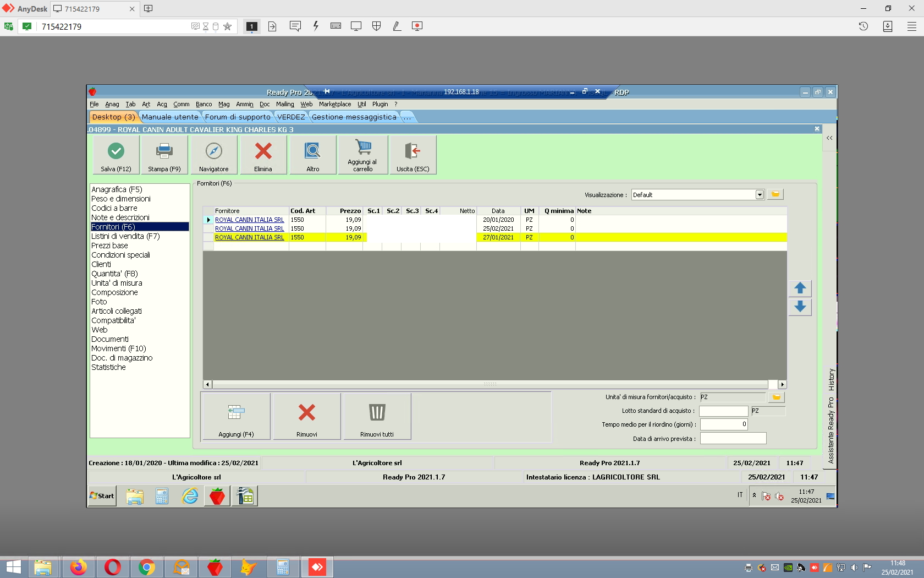Switch to Manuale utente tab
The height and width of the screenshot is (578, 924).
point(170,117)
